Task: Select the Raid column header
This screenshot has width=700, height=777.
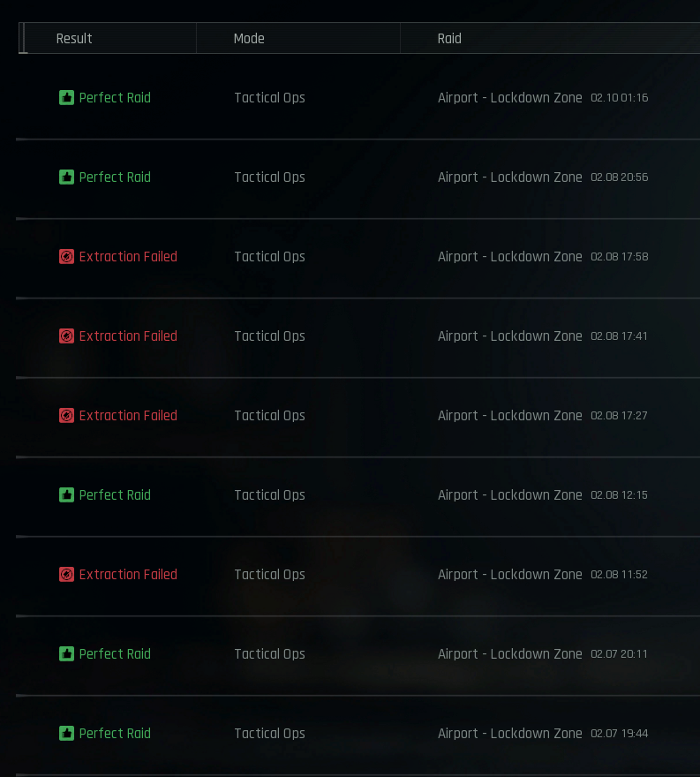Action: [449, 38]
